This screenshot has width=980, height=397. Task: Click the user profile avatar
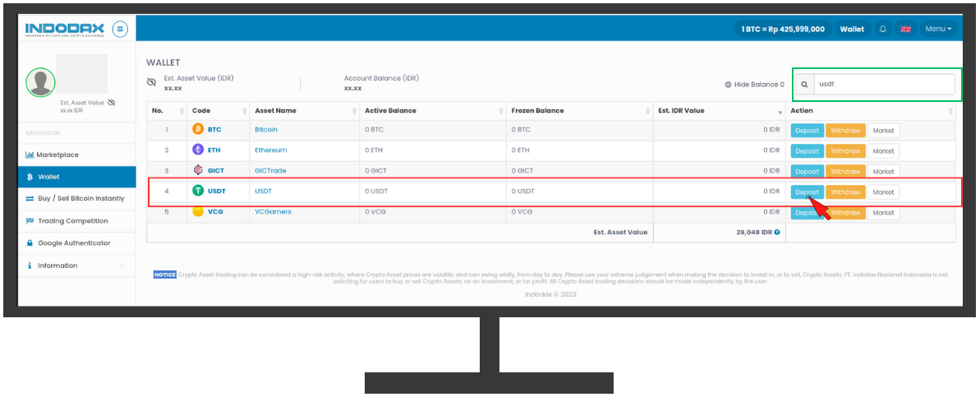(40, 82)
